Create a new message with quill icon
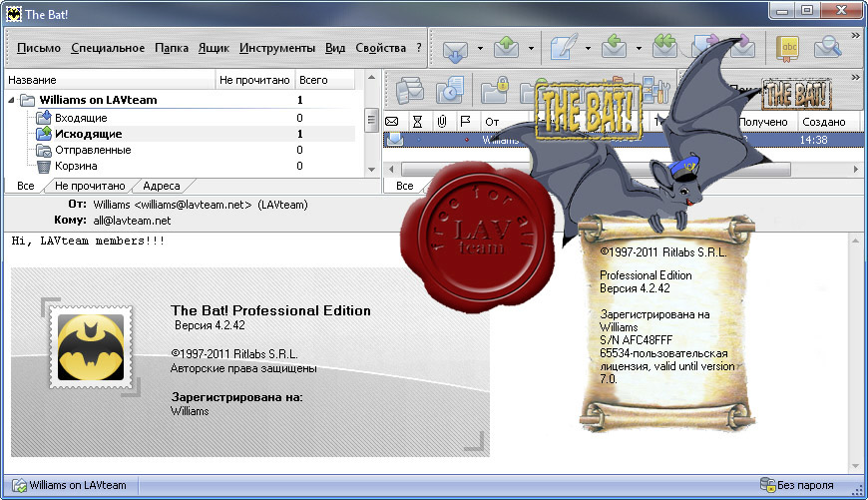This screenshot has width=868, height=500. coord(563,48)
